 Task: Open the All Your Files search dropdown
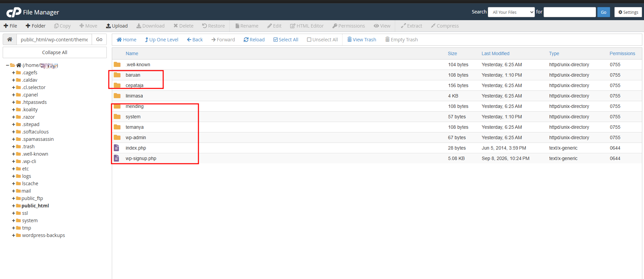511,12
